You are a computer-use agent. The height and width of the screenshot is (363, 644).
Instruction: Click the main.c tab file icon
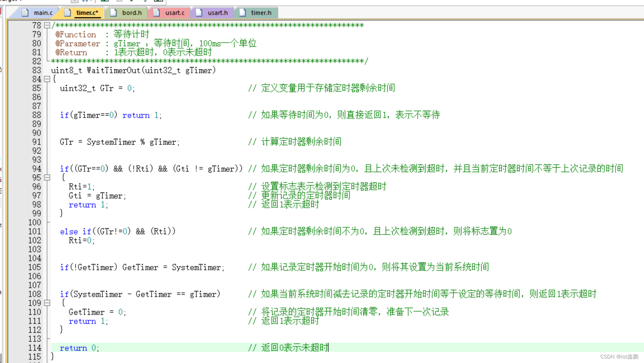[x=25, y=13]
